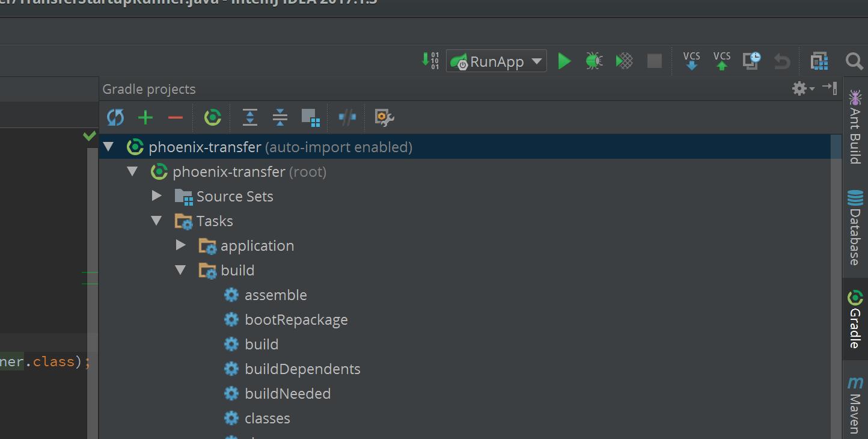Screen dimensions: 868x439
Task: Open the Maven tool window tab
Action: 855,405
